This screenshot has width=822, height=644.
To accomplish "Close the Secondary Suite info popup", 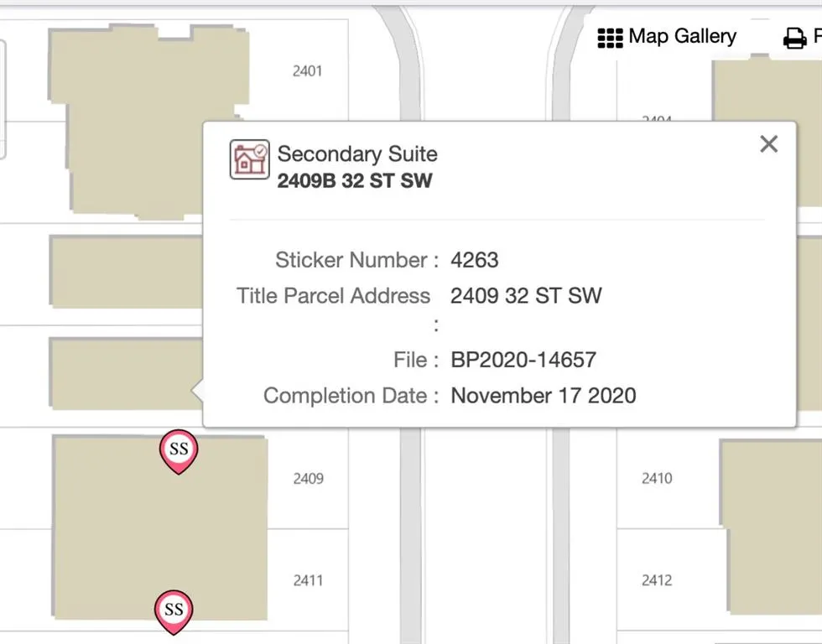I will 768,144.
